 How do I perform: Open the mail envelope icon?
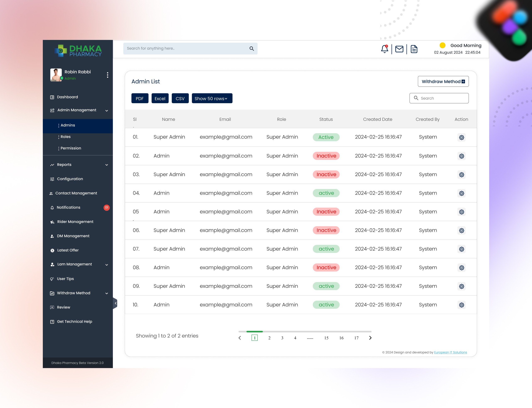click(399, 49)
